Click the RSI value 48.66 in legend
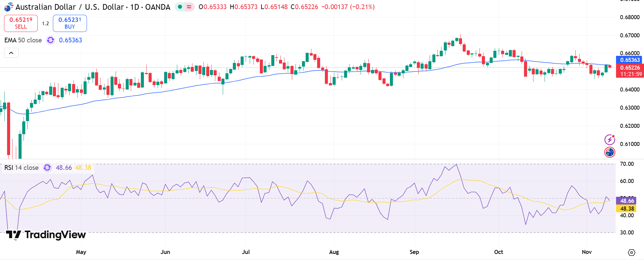644x260 pixels. point(64,168)
